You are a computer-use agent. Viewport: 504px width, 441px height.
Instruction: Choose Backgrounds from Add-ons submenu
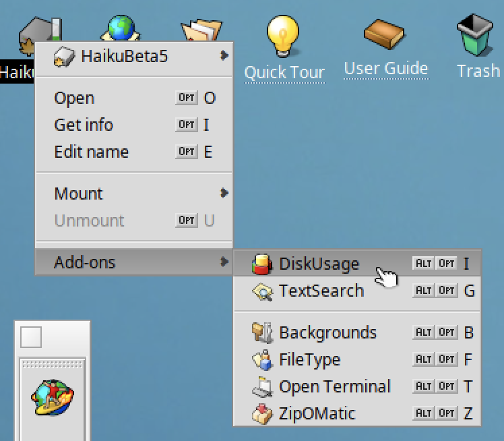[357, 332]
